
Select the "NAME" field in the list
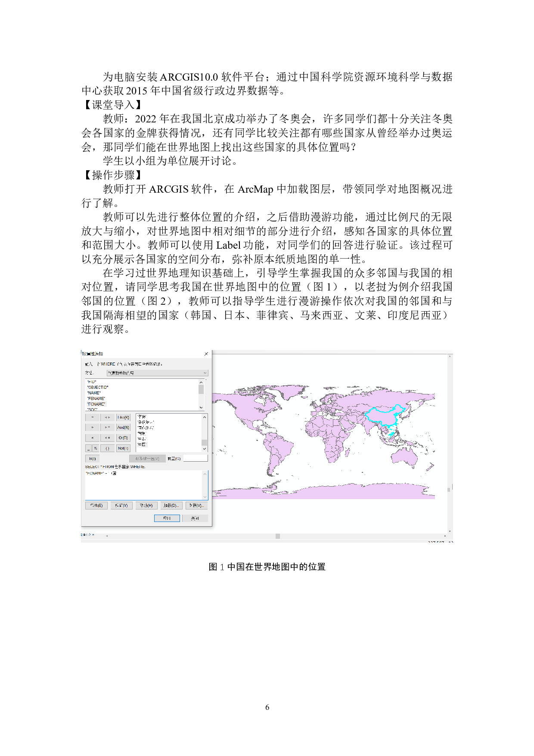pyautogui.click(x=94, y=393)
